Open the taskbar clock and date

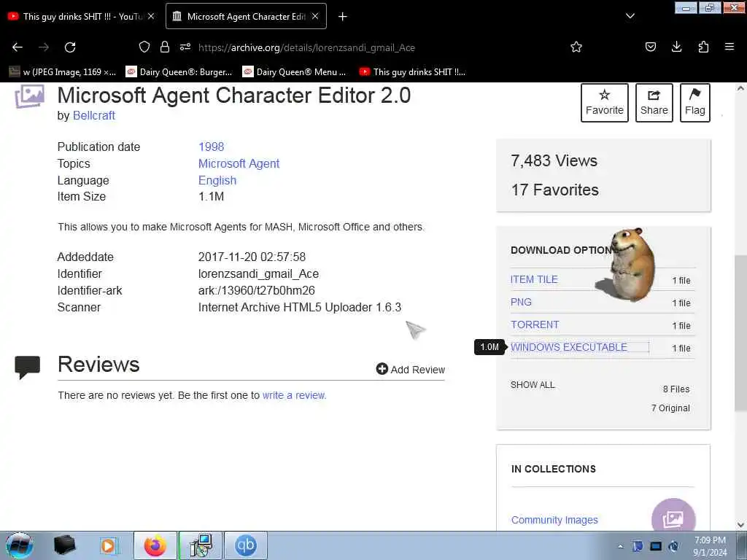click(x=710, y=546)
